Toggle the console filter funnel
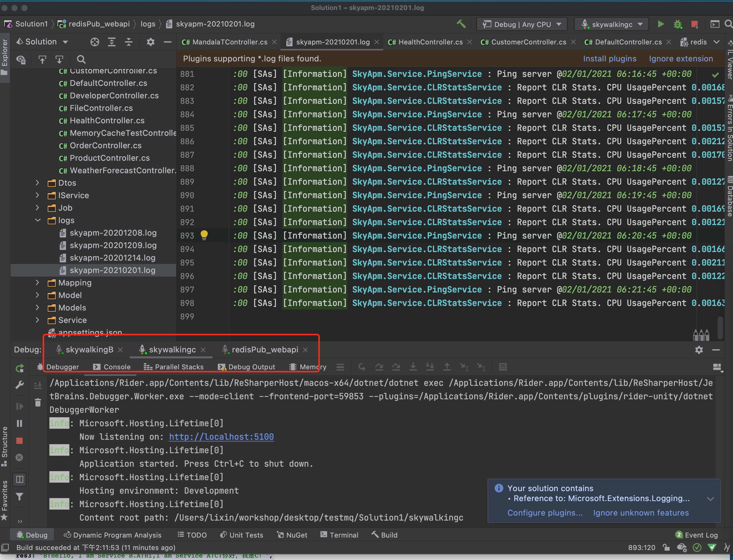This screenshot has width=733, height=560. point(20,497)
